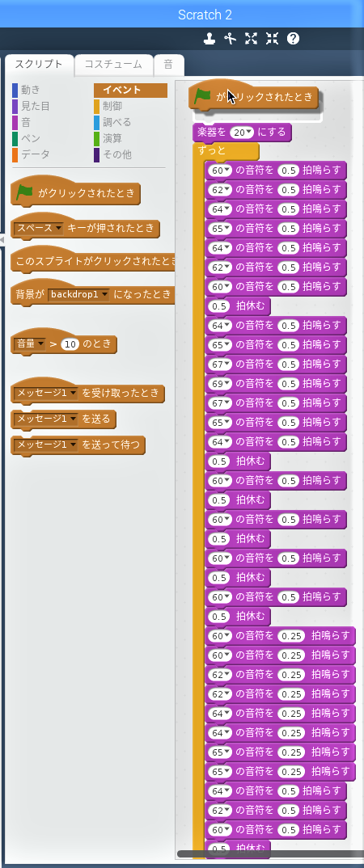This screenshot has height=868, width=364.
Task: Select the Shrink sprite icon
Action: tap(272, 38)
